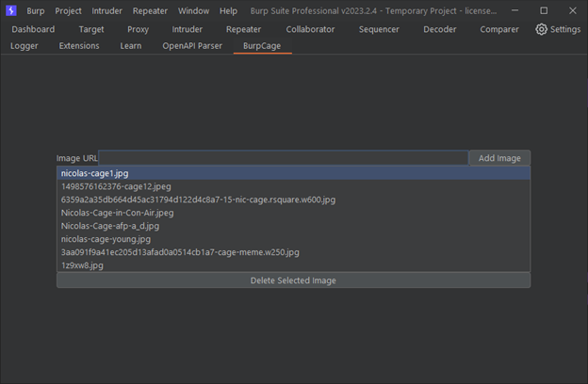Switch to the Repeater tab
The height and width of the screenshot is (384, 588).
click(x=243, y=29)
